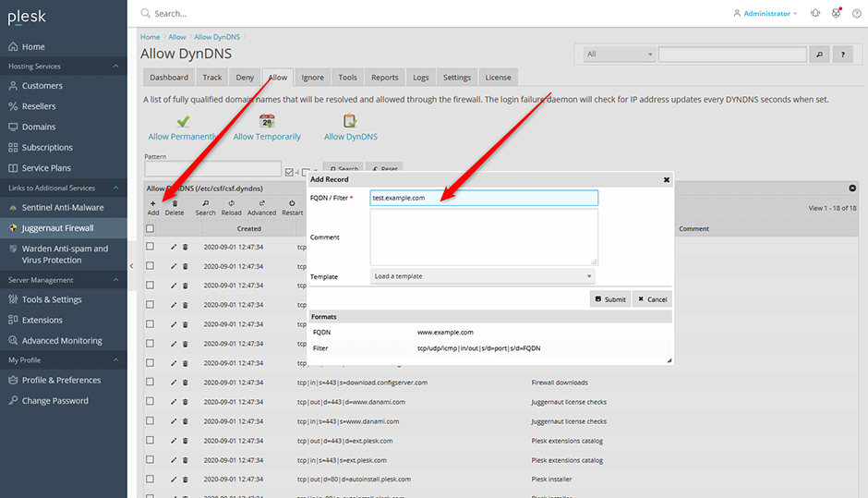Open the Advanced editor icon
The image size is (868, 498).
point(262,203)
